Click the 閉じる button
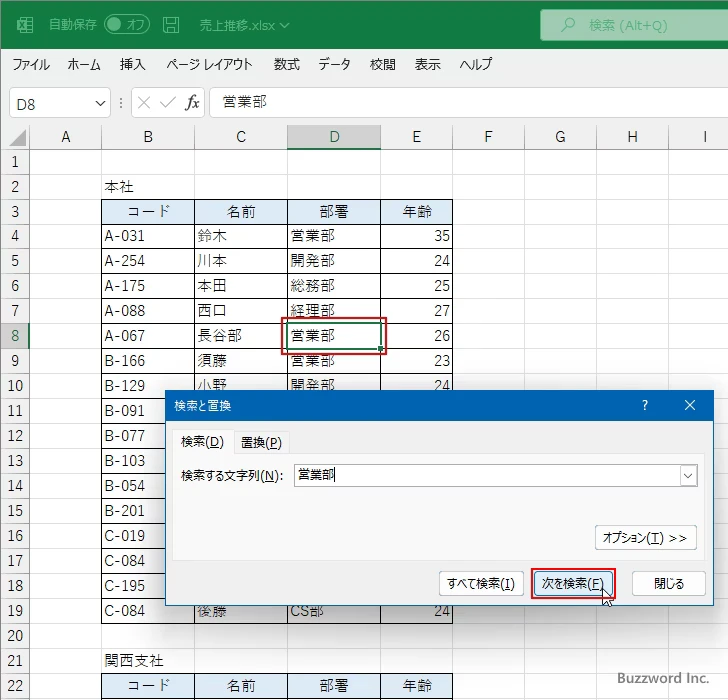 (x=671, y=584)
